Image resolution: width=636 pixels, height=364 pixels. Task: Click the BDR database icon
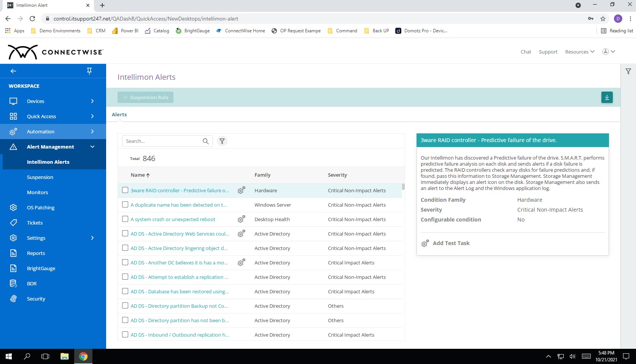(13, 283)
